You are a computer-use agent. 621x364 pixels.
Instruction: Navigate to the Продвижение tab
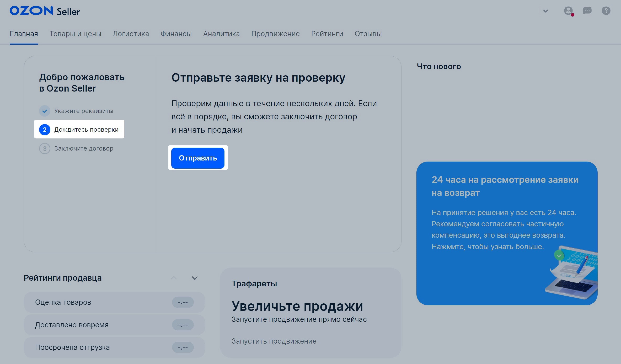(275, 34)
